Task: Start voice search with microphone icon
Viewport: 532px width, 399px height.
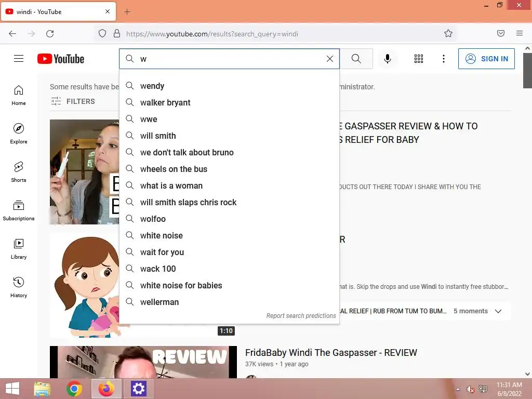Action: point(388,59)
